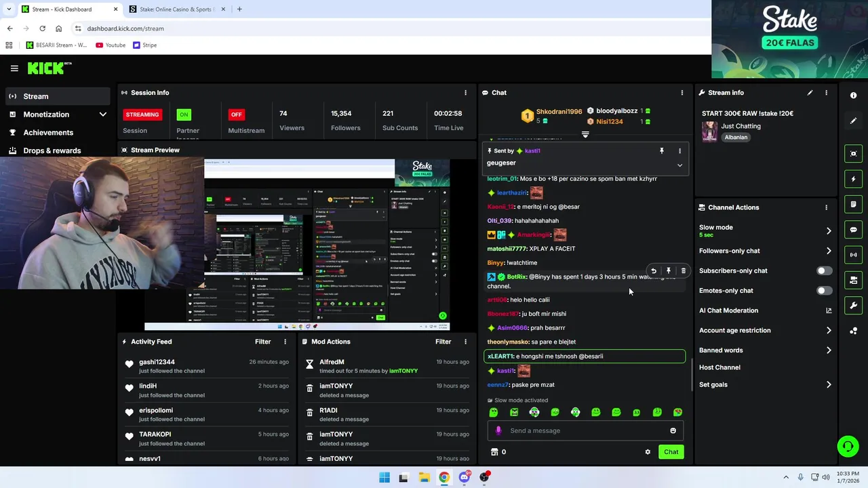The height and width of the screenshot is (488, 868).
Task: Open File Explorer from the taskbar
Action: coord(424,477)
